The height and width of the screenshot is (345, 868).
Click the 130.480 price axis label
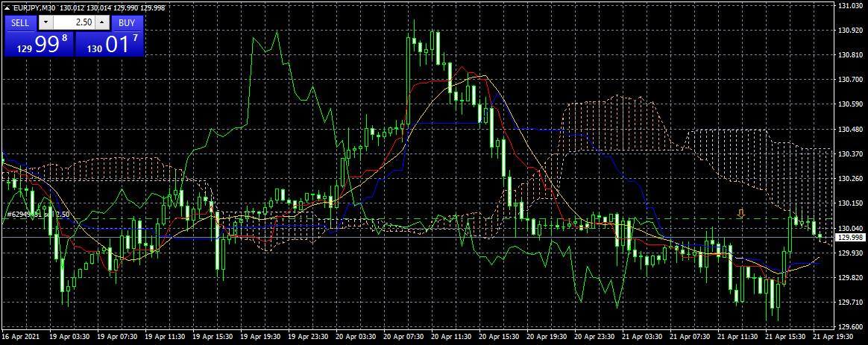point(849,130)
